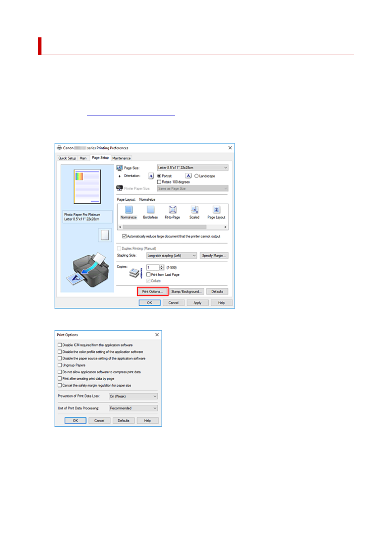
Task: Click the paper sheet icon below media info
Action: click(x=105, y=235)
